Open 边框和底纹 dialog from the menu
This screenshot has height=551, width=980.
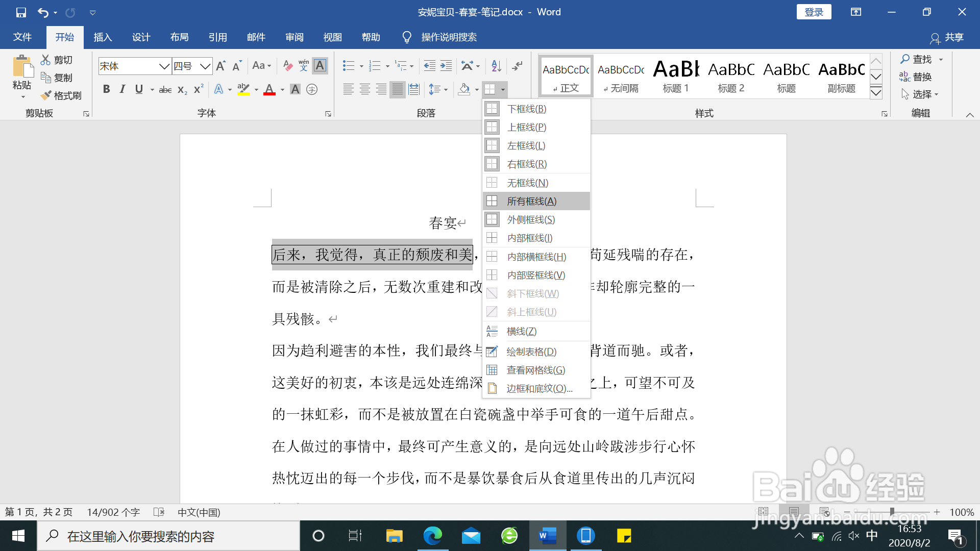[x=535, y=388]
